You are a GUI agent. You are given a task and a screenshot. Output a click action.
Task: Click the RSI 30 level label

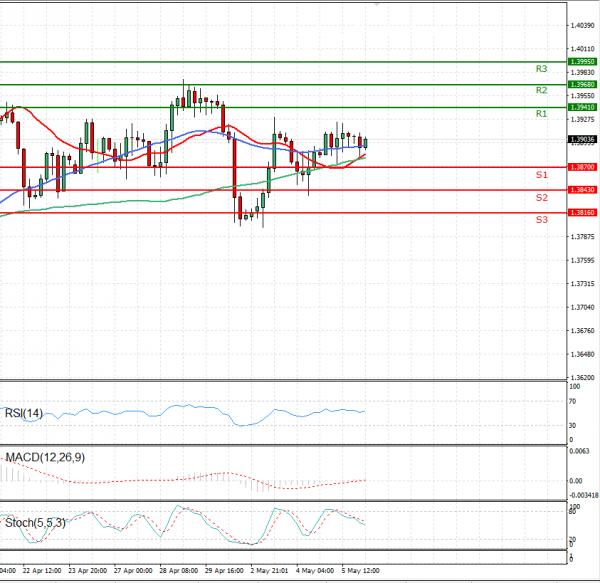(x=572, y=425)
